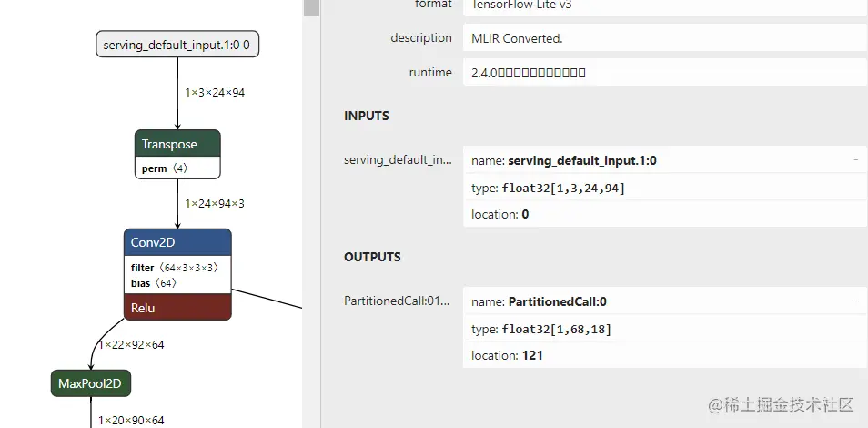This screenshot has width=868, height=428.
Task: Click the Relu activation block
Action: [177, 307]
